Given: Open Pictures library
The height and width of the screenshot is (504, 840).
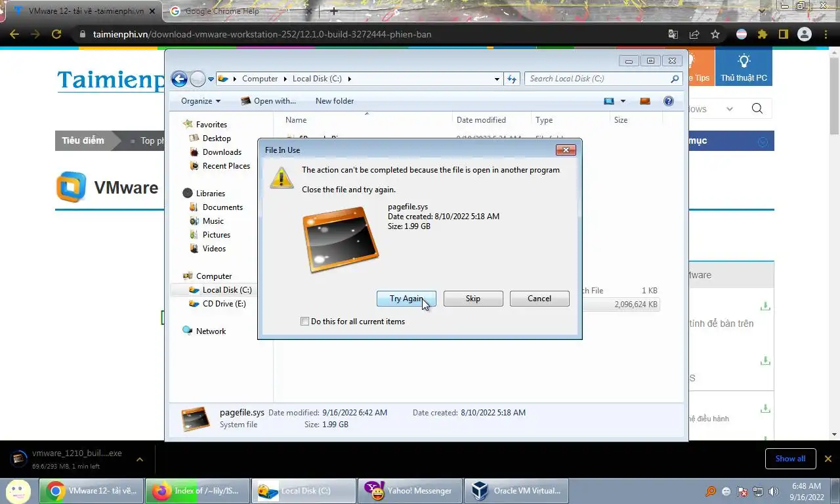Looking at the screenshot, I should pyautogui.click(x=217, y=235).
